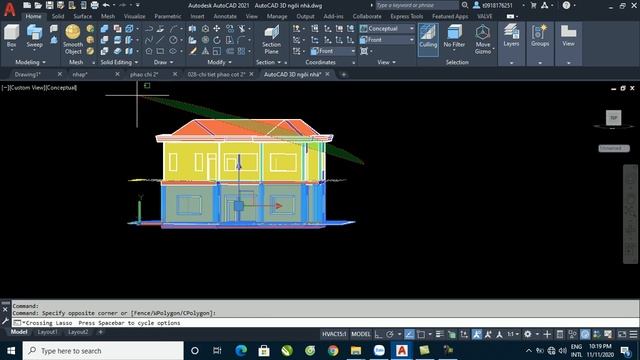Screen dimensions: 640x360
Task: Click the search magnifier icon in title bar
Action: (x=465, y=5)
